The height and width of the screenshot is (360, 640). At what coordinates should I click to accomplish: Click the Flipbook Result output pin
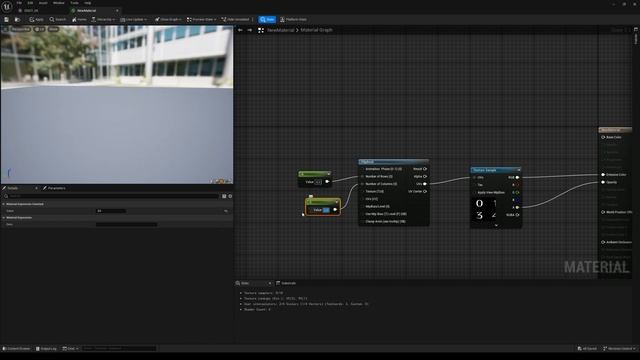tap(425, 169)
